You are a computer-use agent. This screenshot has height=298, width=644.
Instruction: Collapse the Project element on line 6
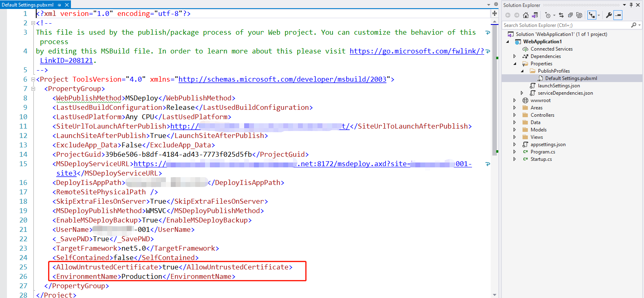coord(33,80)
